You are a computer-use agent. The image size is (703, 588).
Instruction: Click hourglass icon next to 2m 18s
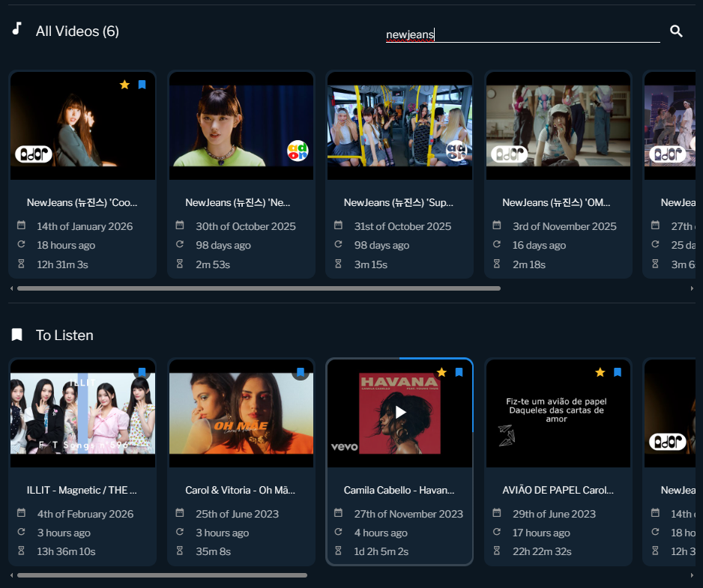click(x=497, y=264)
